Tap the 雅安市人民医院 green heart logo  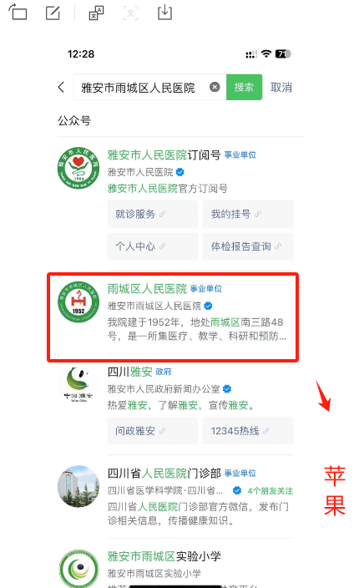point(78,168)
